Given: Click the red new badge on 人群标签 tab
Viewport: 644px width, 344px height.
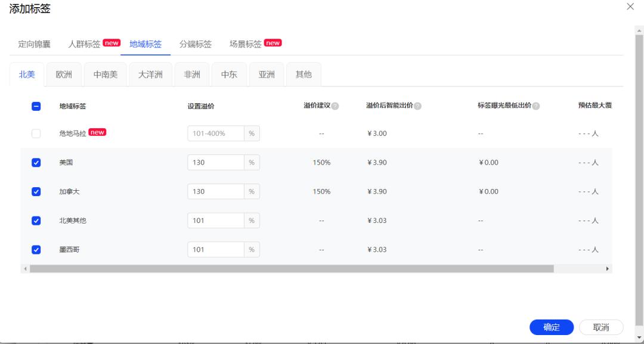Looking at the screenshot, I should coord(111,42).
